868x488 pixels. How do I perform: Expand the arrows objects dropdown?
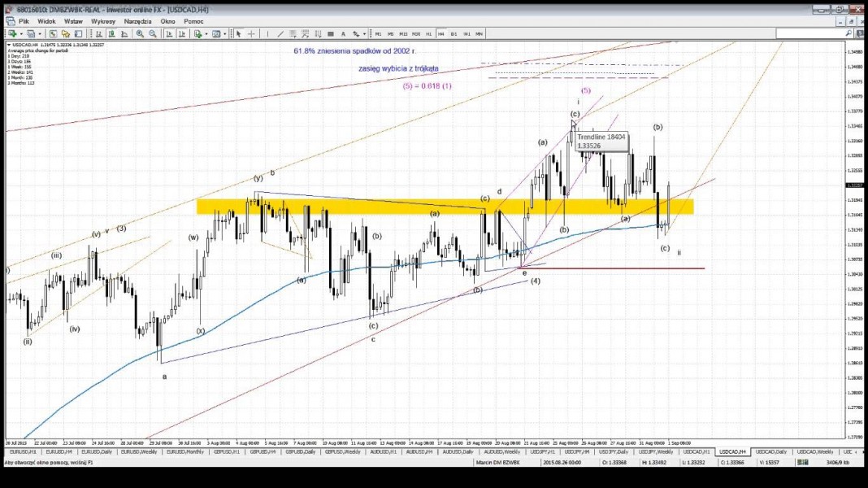tap(363, 34)
